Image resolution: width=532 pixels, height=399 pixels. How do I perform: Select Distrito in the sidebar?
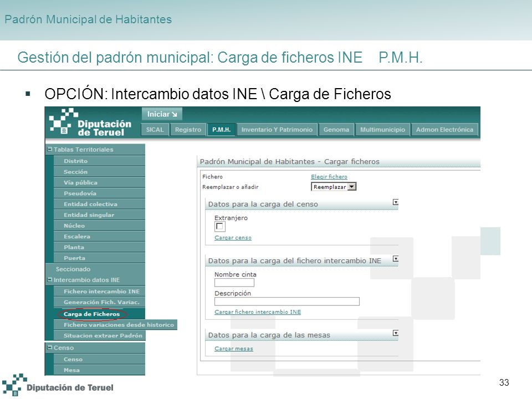tap(99, 161)
